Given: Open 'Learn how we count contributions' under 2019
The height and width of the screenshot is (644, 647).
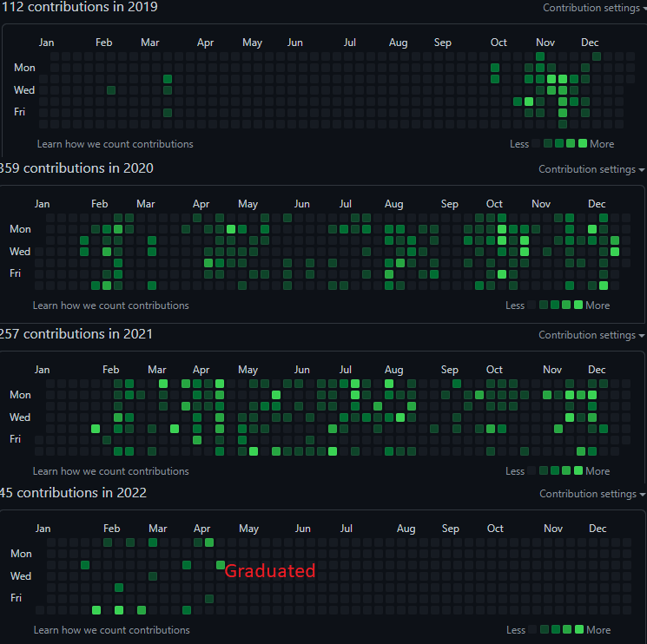Looking at the screenshot, I should pos(116,144).
